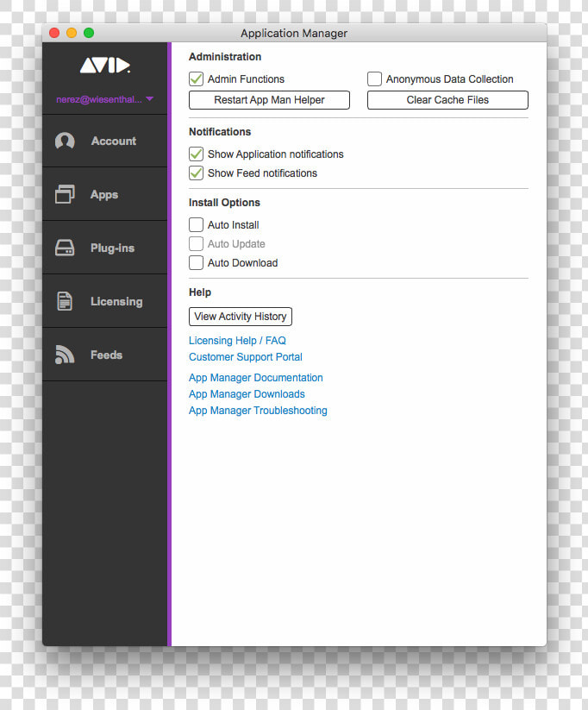Disable Show Application notifications checkbox

196,154
